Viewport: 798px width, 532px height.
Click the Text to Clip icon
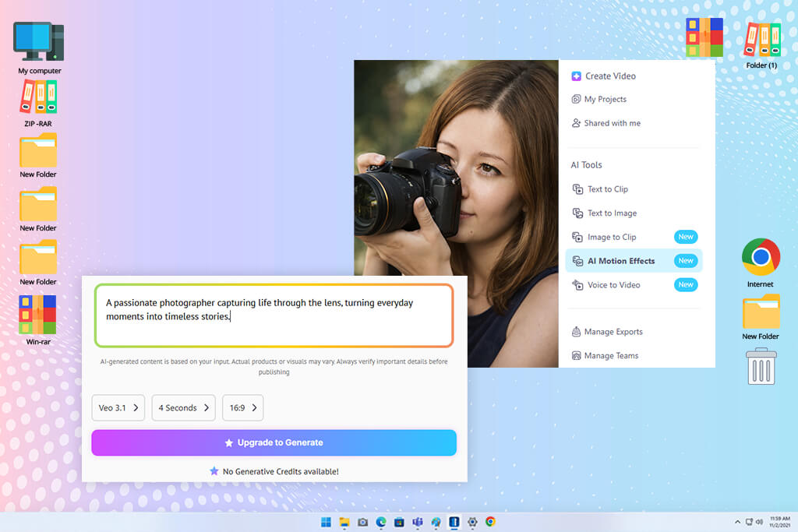click(577, 189)
